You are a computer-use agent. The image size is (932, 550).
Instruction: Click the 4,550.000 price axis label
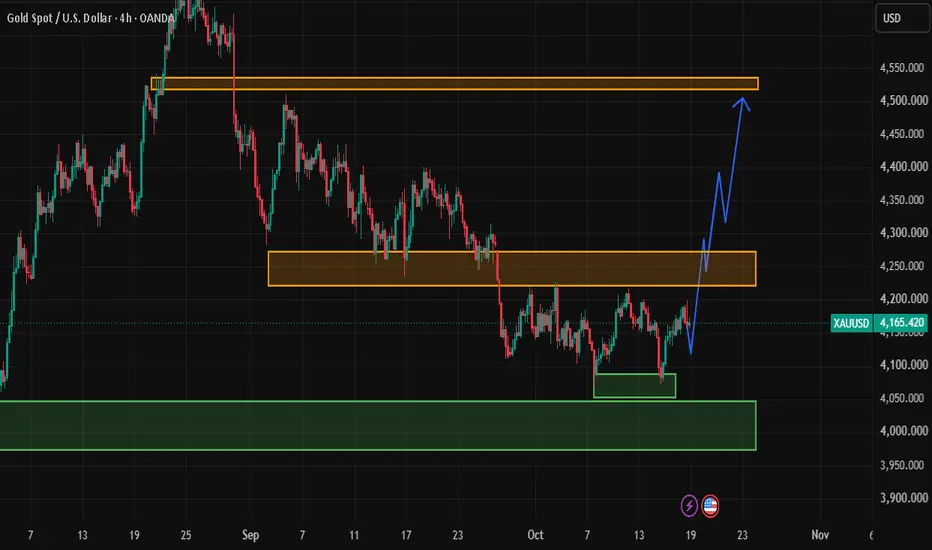tap(902, 68)
